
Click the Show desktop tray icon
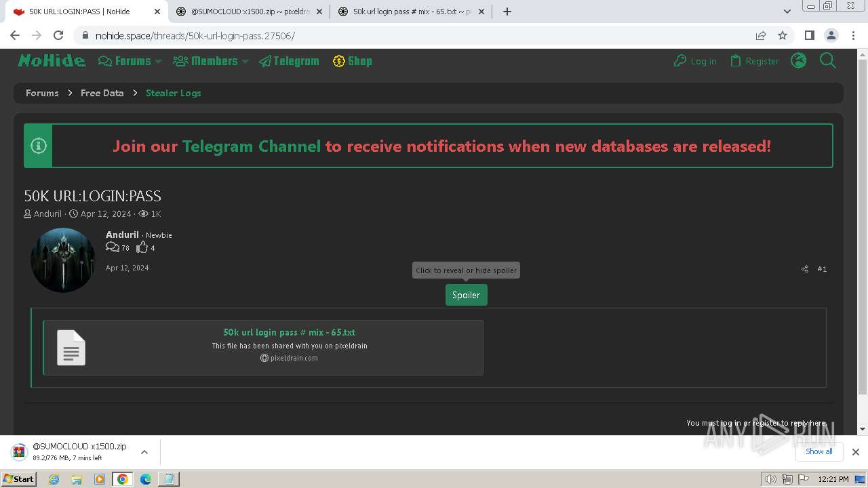(861, 479)
